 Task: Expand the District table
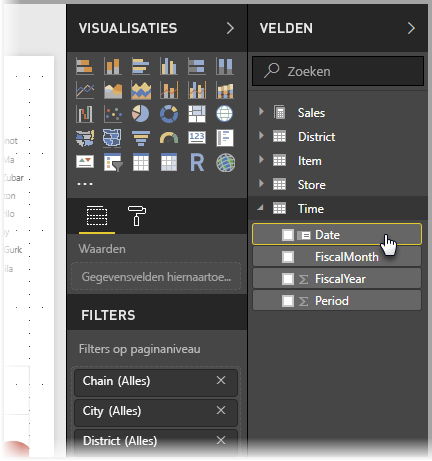(261, 136)
